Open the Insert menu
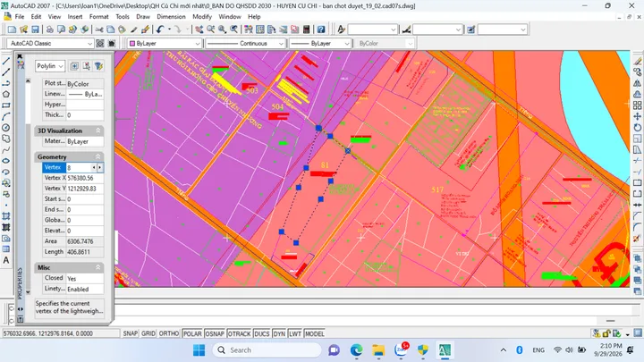The width and height of the screenshot is (644, 362). (75, 17)
